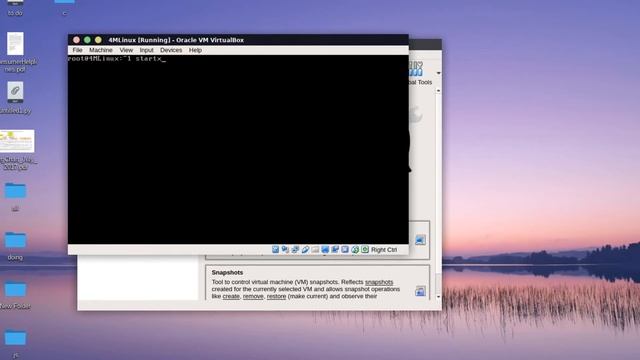Image resolution: width=640 pixels, height=360 pixels.
Task: Click inside the 4MLinux terminal screen
Action: coord(238,149)
